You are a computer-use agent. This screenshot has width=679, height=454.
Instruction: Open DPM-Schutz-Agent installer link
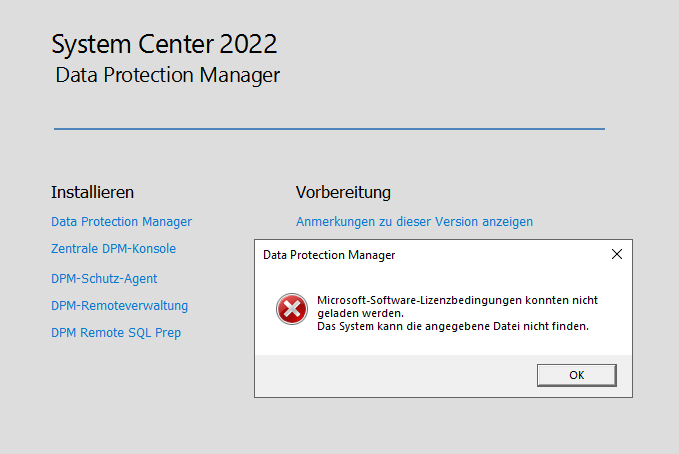(104, 279)
